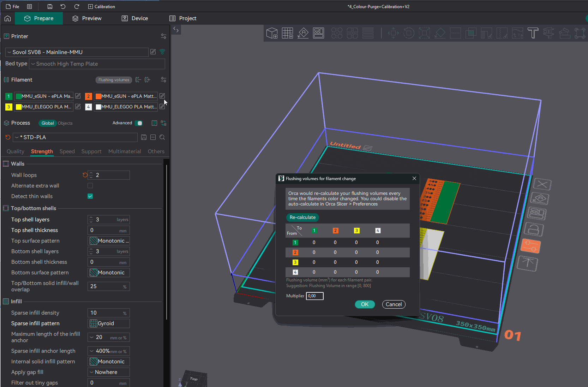588x387 pixels.
Task: Select the Text shape tool
Action: coord(533,33)
